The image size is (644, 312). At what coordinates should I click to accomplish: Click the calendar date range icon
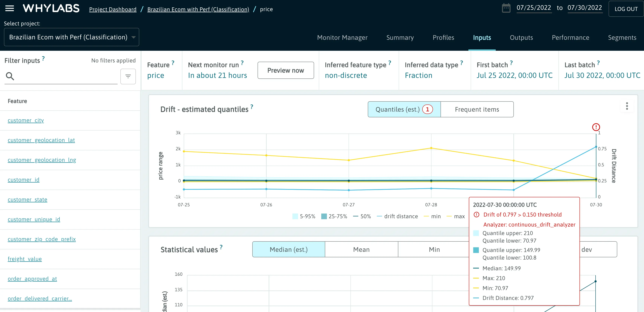[x=506, y=8]
